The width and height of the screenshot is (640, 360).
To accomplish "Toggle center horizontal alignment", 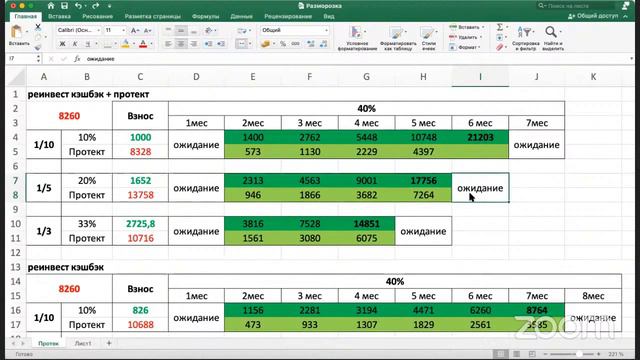I will [181, 44].
